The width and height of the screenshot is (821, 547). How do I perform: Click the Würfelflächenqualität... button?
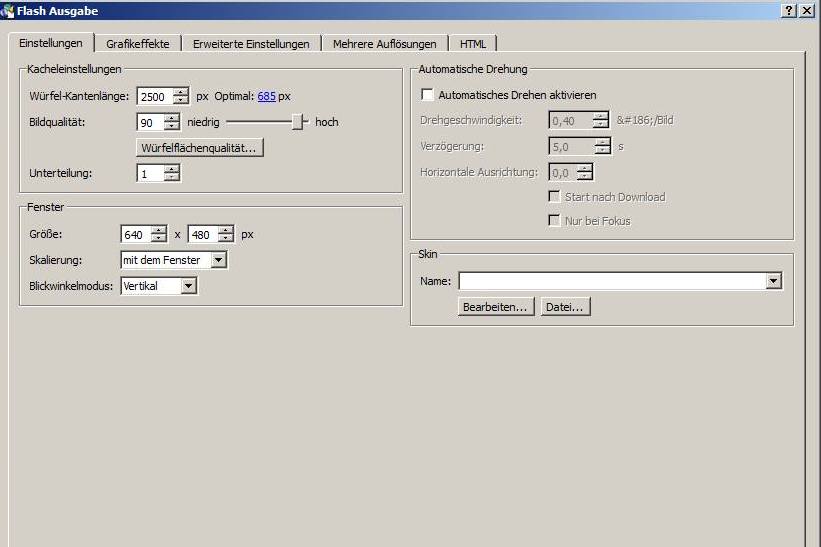[200, 148]
